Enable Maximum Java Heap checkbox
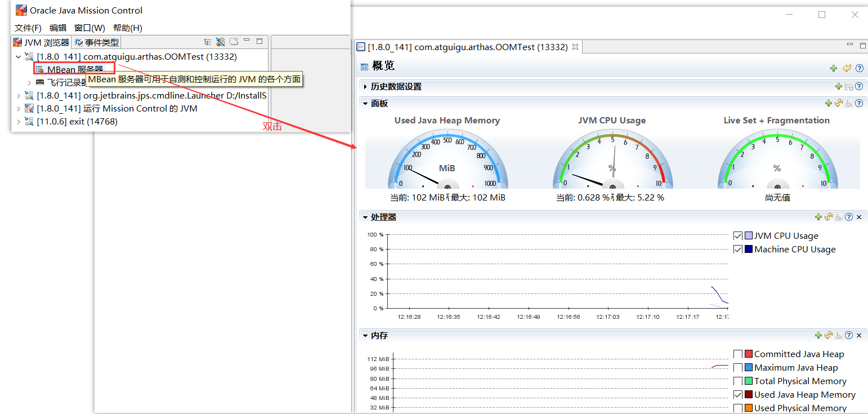 tap(738, 367)
